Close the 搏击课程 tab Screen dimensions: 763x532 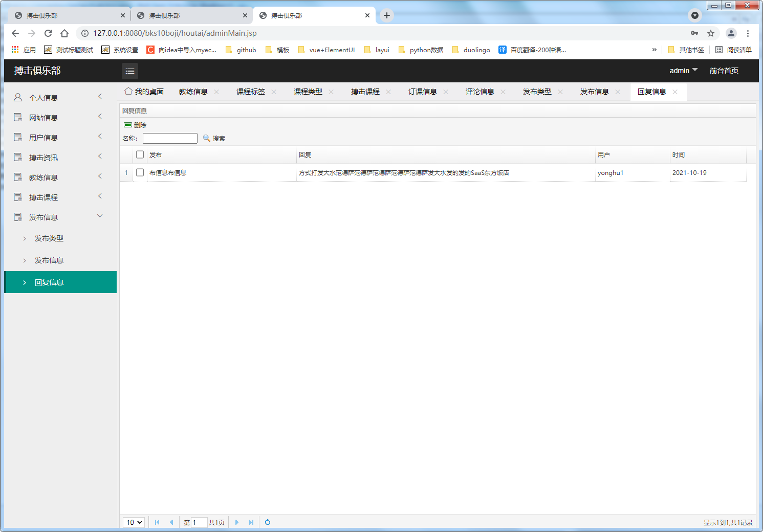(388, 92)
